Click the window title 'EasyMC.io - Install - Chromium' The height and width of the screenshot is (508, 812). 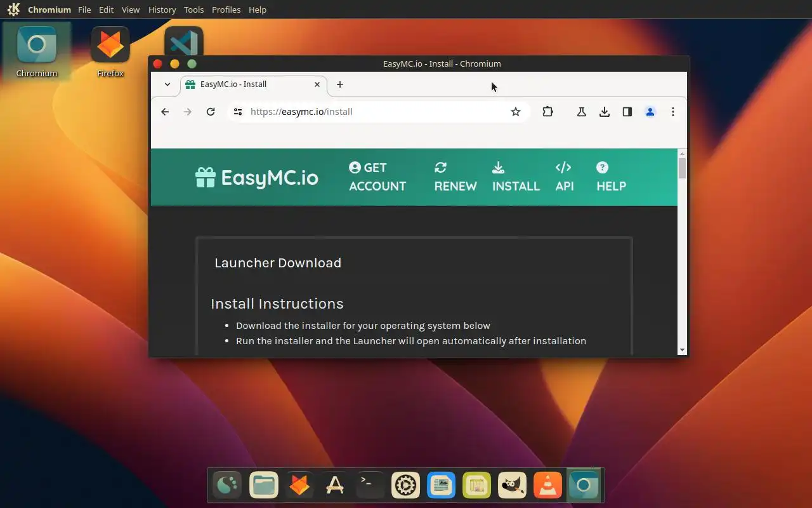tap(442, 63)
